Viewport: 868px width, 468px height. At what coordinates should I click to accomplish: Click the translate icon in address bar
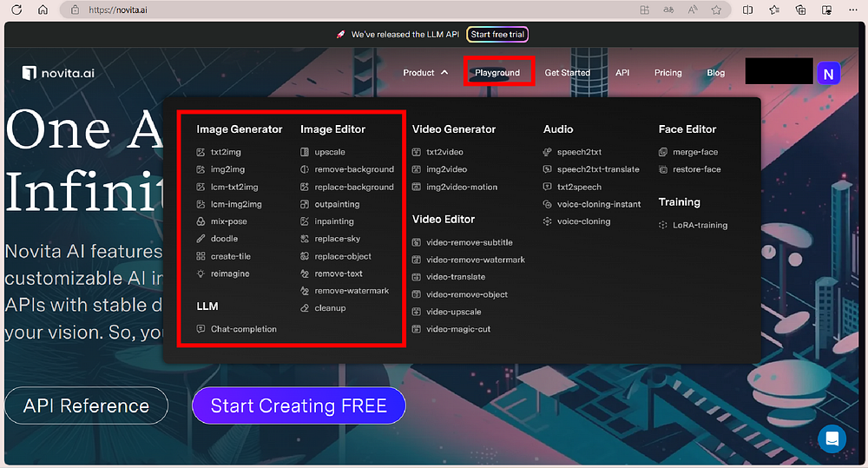(668, 10)
